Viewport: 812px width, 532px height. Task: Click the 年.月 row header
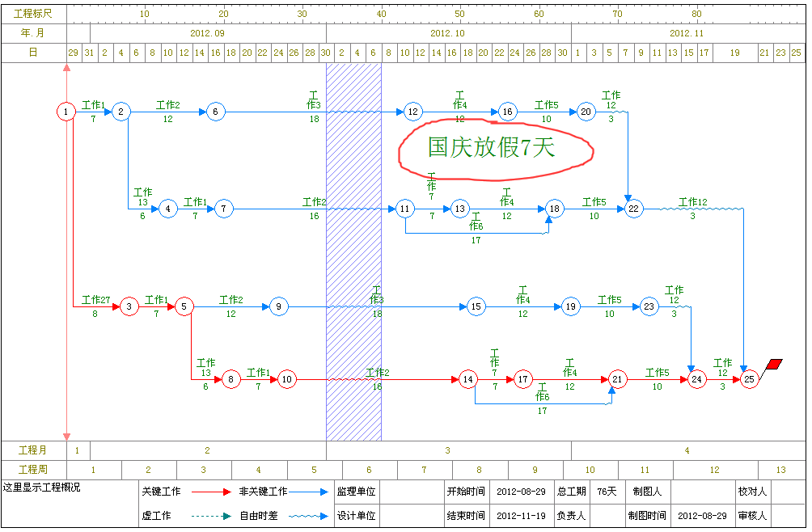coord(33,33)
